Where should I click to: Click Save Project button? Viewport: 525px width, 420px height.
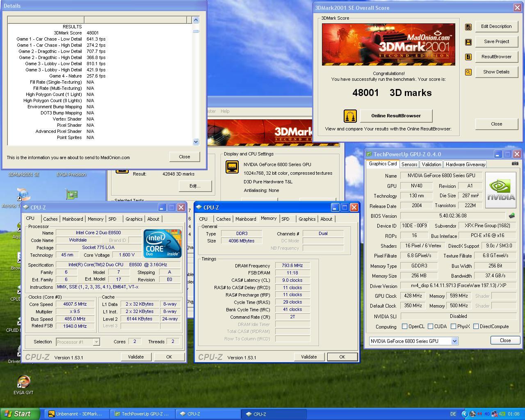click(496, 42)
